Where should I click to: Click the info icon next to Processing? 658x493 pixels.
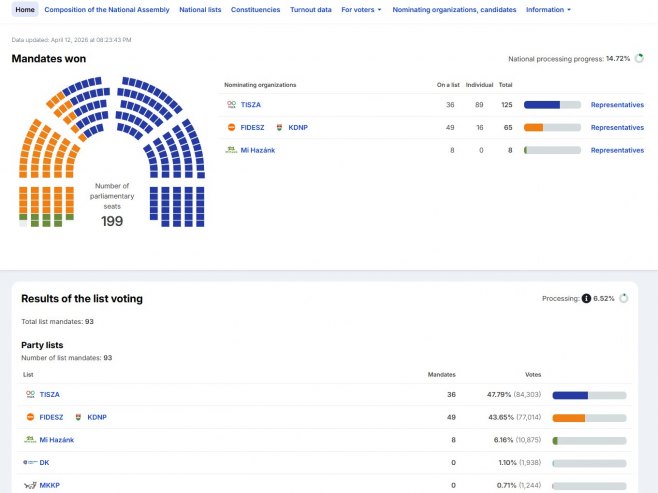[586, 298]
